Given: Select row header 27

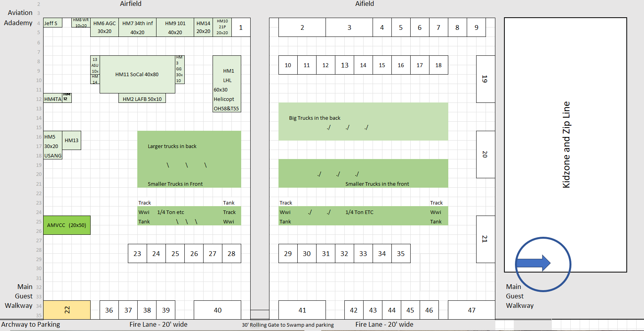Looking at the screenshot, I should pos(39,240).
